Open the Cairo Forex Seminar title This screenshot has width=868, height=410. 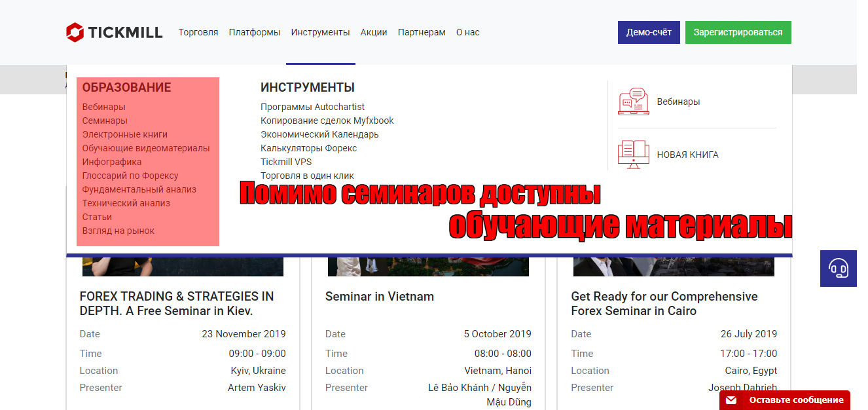coord(664,303)
